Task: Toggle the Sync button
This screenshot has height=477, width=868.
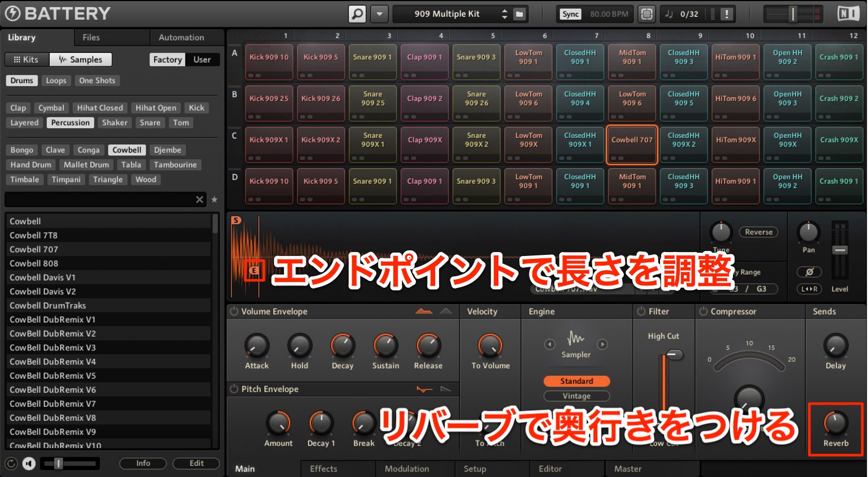Action: tap(571, 14)
